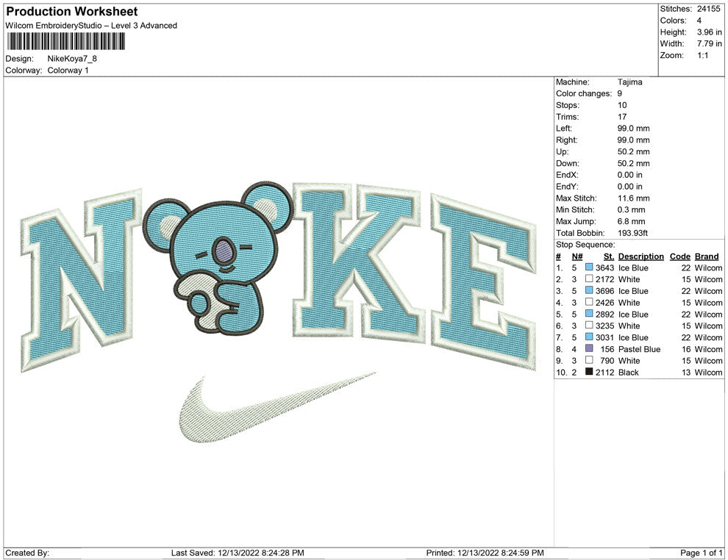
Task: Click code '13' in the Black row
Action: 686,372
